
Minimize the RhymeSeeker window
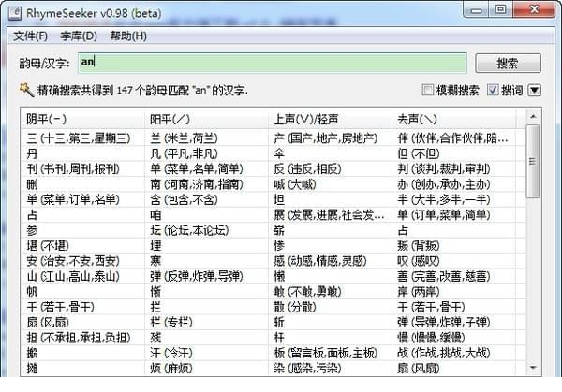[x=477, y=9]
